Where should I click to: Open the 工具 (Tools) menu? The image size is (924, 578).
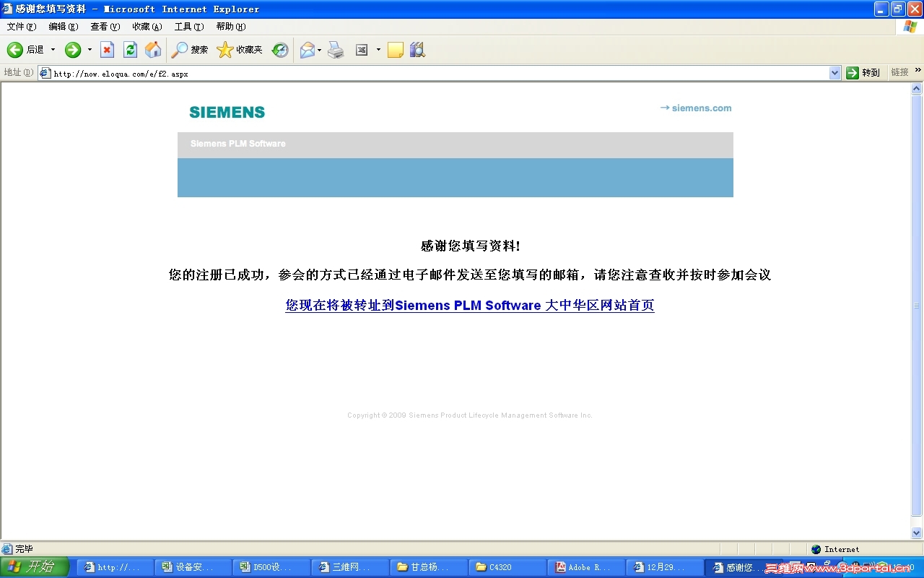pyautogui.click(x=189, y=27)
